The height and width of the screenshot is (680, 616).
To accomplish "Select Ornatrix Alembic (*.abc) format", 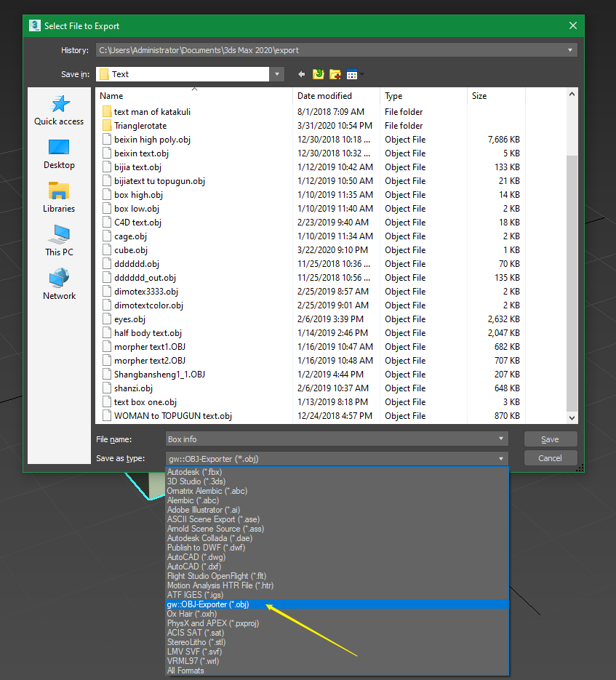I will click(x=207, y=491).
